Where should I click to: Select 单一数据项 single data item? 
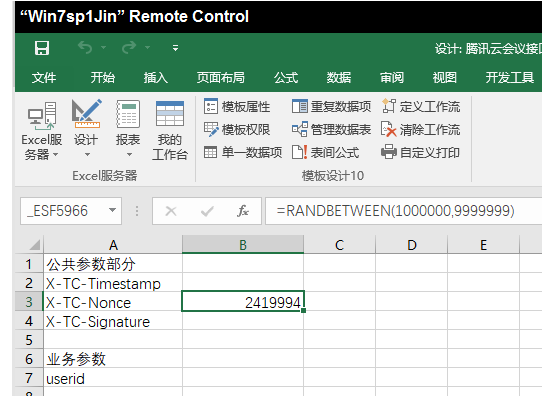point(243,152)
